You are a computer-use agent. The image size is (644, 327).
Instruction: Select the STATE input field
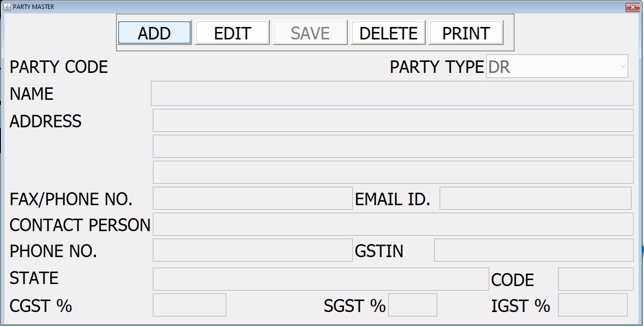click(320, 279)
